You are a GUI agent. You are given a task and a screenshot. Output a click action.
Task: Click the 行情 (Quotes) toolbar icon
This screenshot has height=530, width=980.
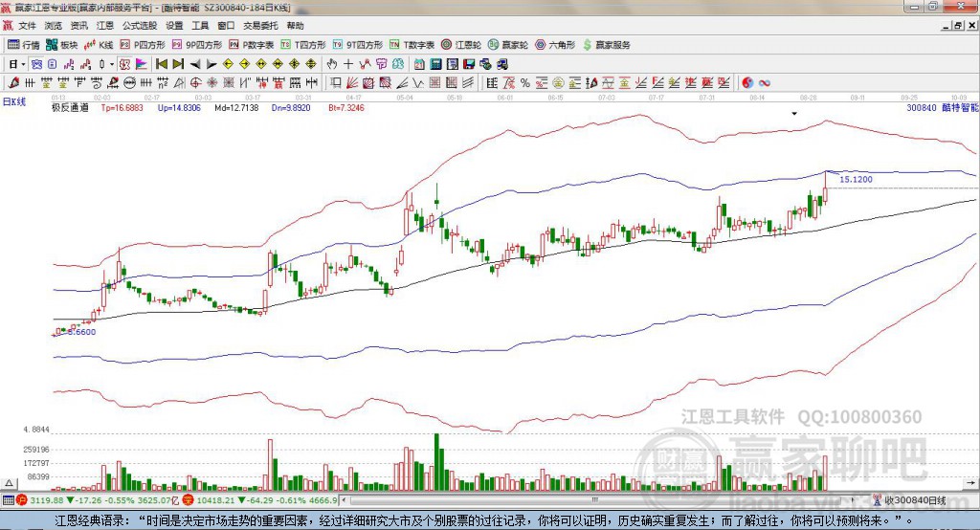click(24, 45)
